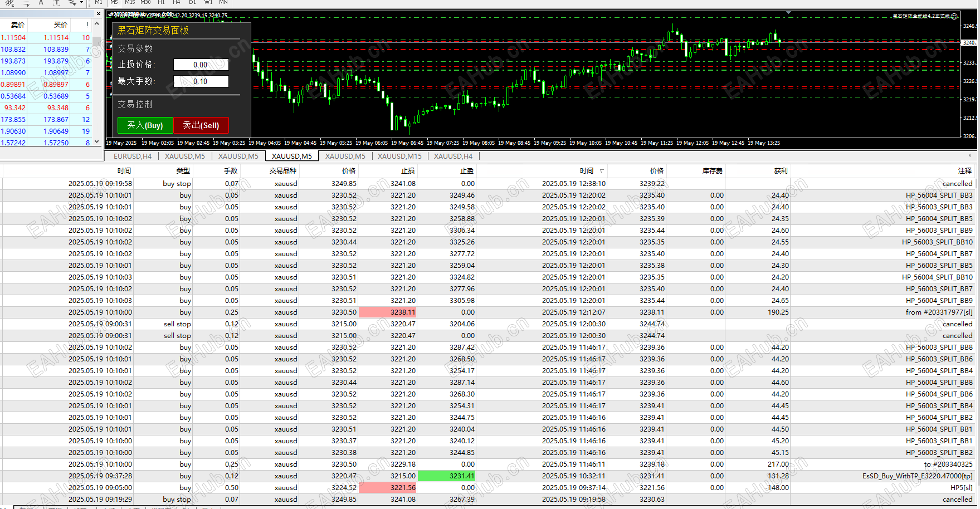
Task: Select the framed text label (T) tool
Action: click(x=57, y=3)
